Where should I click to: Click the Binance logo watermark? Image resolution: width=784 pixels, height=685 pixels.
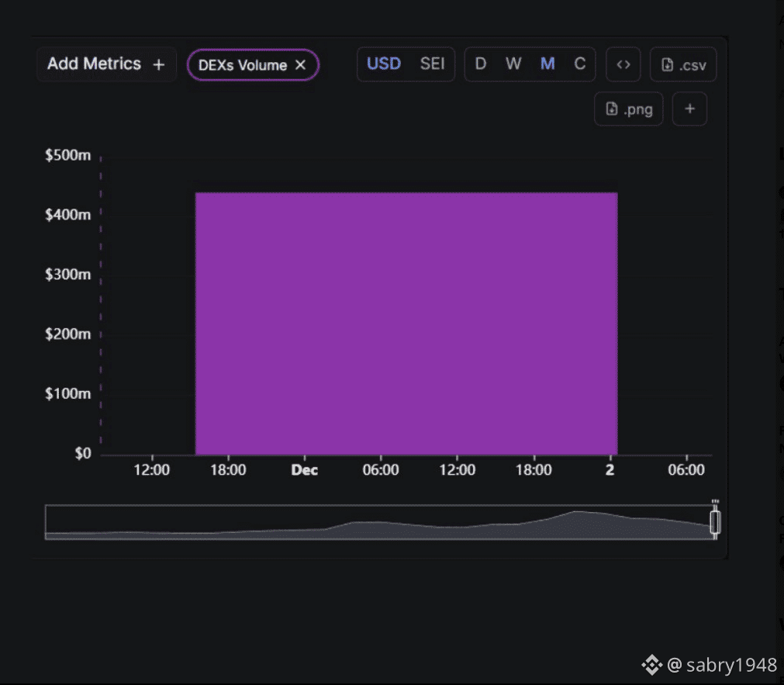click(x=652, y=665)
